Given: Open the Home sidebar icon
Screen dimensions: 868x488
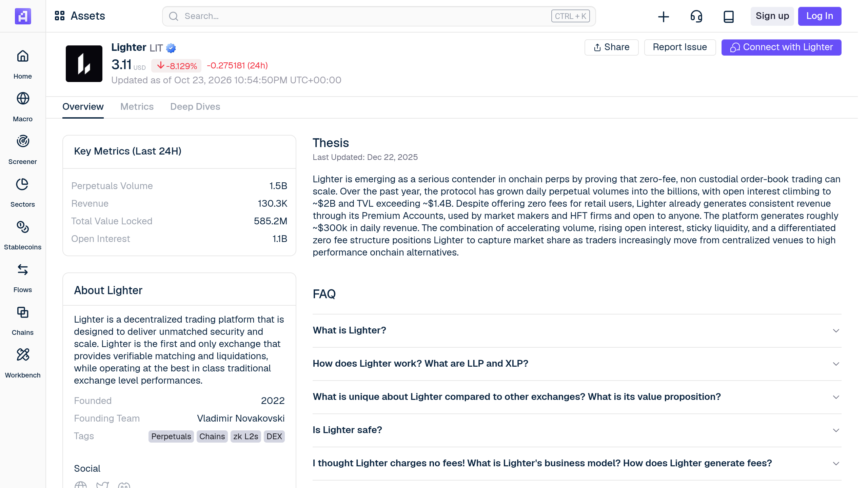Looking at the screenshot, I should point(23,56).
